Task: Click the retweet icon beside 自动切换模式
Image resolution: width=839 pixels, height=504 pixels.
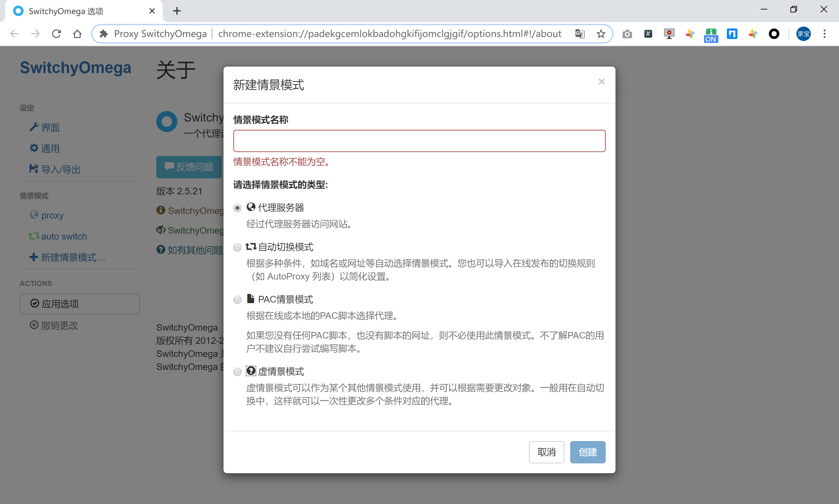Action: click(x=251, y=246)
